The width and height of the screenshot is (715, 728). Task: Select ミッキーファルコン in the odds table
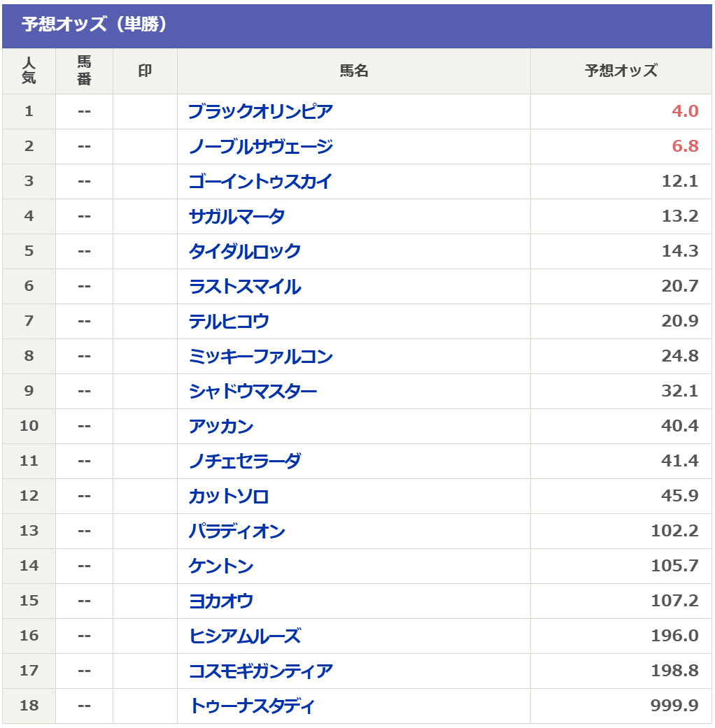(260, 356)
